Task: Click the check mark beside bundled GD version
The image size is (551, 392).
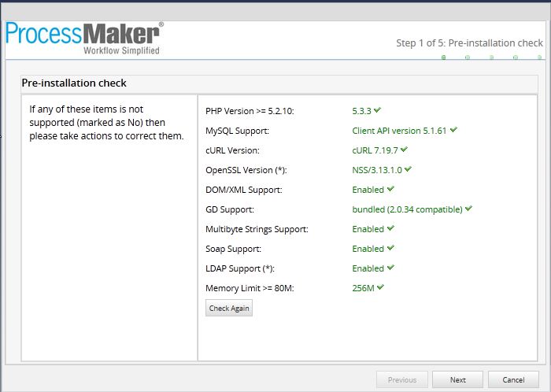Action: pos(469,209)
